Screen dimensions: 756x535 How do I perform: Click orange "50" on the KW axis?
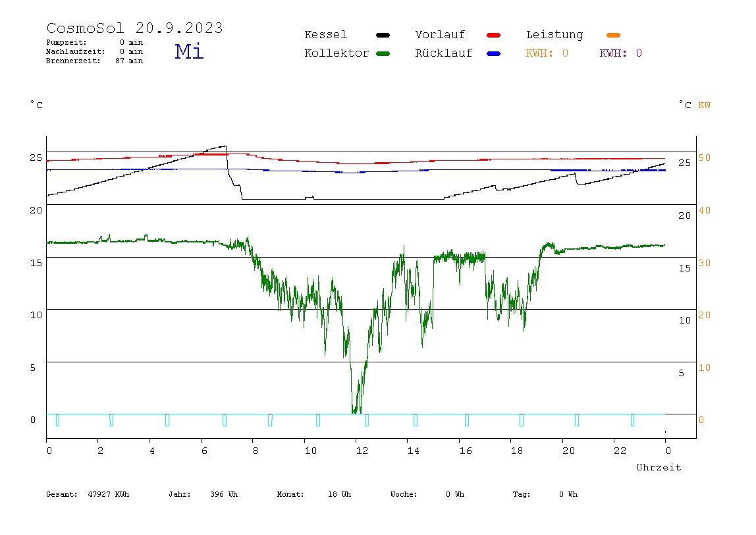click(x=705, y=157)
